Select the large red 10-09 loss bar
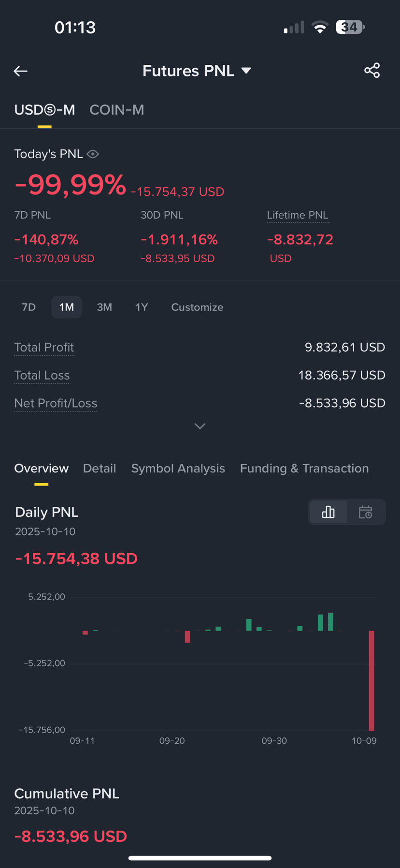 (x=371, y=680)
